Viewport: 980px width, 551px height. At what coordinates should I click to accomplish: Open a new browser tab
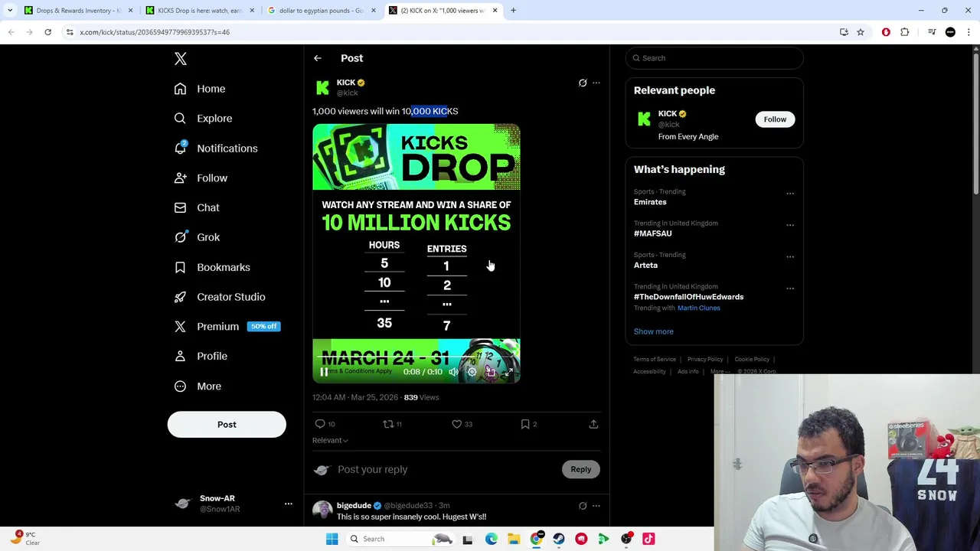pos(513,11)
